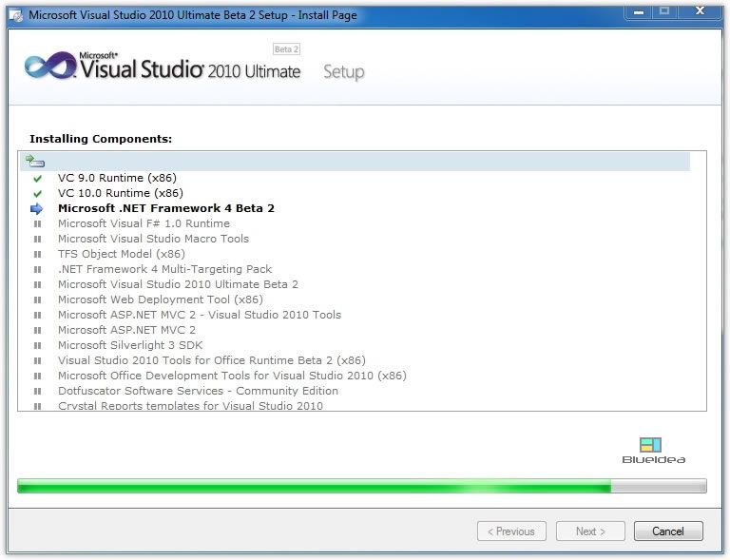Click pause icon beside Microsoft Visual F# 1.0 Runtime

(38, 224)
